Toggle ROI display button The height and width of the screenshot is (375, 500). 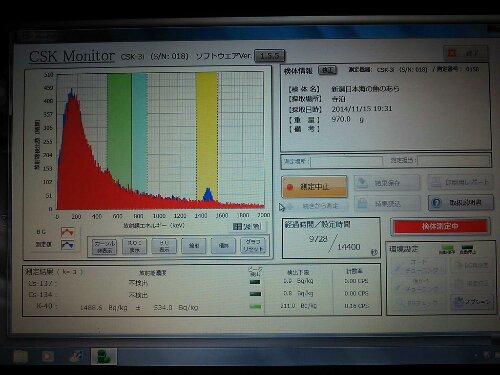[134, 247]
